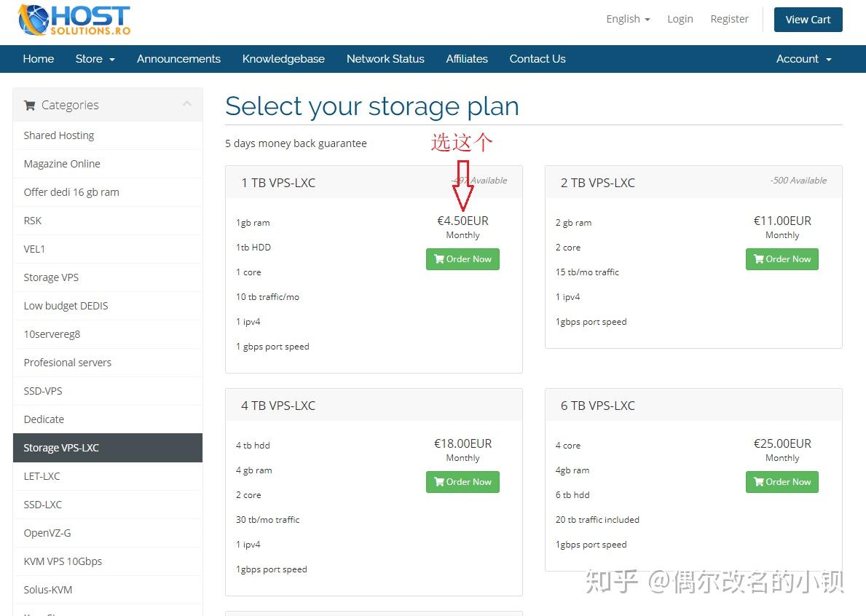866x616 pixels.
Task: Click the Login link
Action: [x=680, y=19]
